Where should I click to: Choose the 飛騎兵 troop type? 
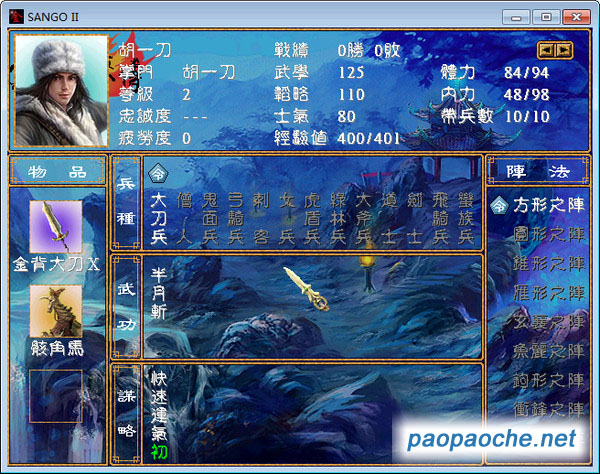click(x=440, y=219)
